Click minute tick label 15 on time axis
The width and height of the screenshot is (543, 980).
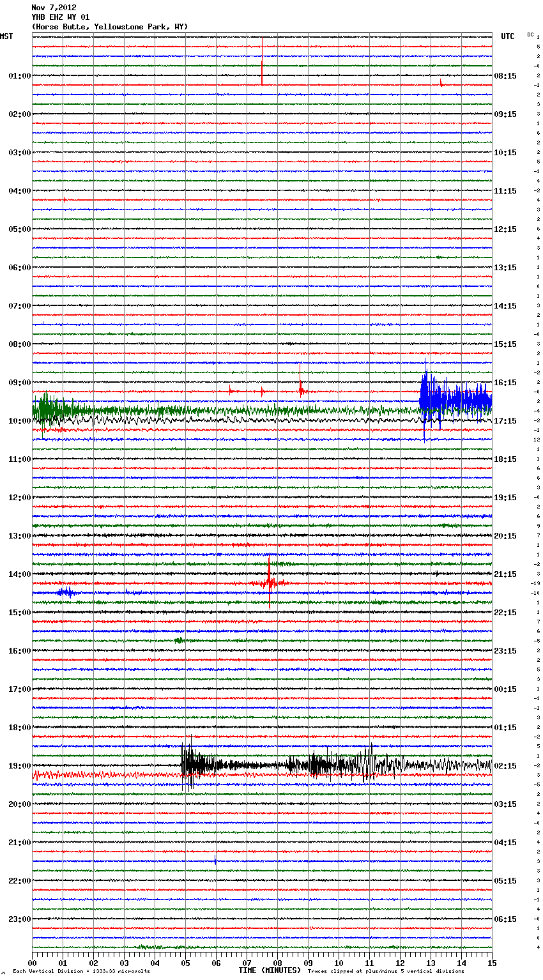[492, 963]
